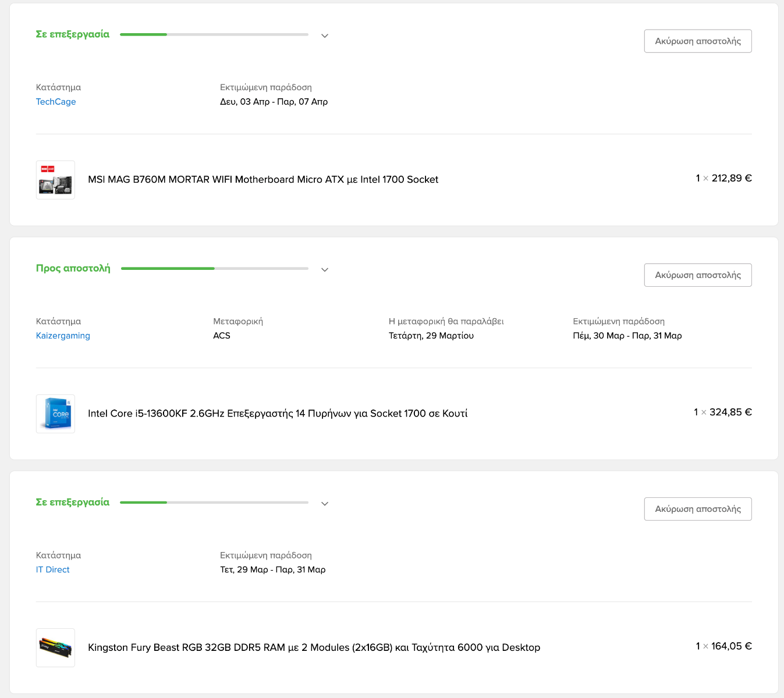Cancel the TechCage motherboard shipment

698,41
